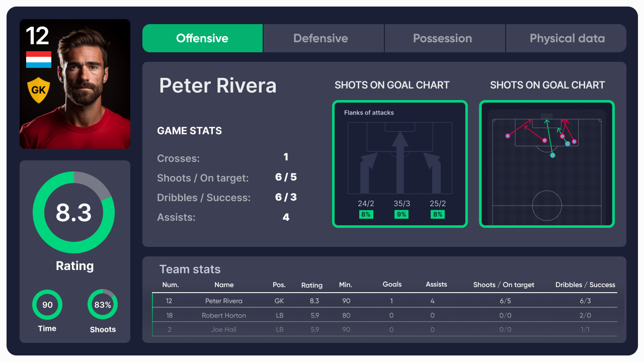Select the Offensive tab

pos(202,38)
